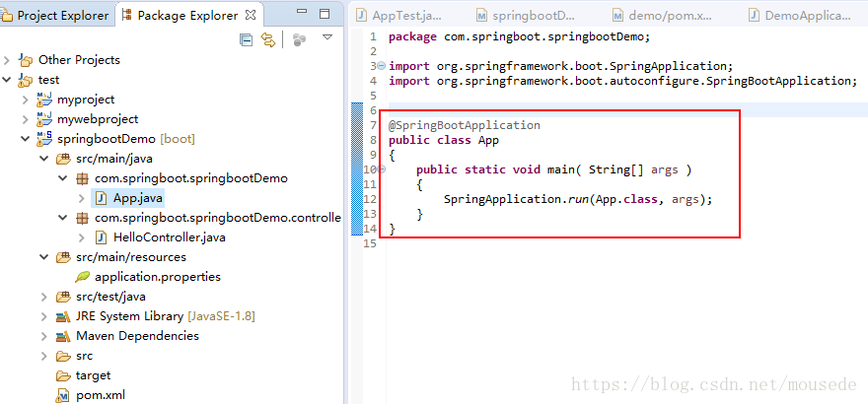Click target folder icon
Screen dimensions: 868x404
pos(63,375)
